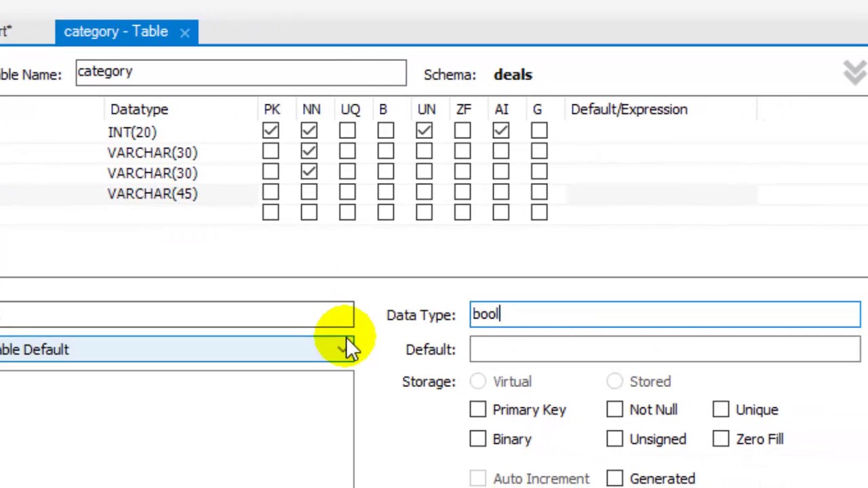This screenshot has height=488, width=868.
Task: Open the Default/Expression column header area
Action: 629,109
